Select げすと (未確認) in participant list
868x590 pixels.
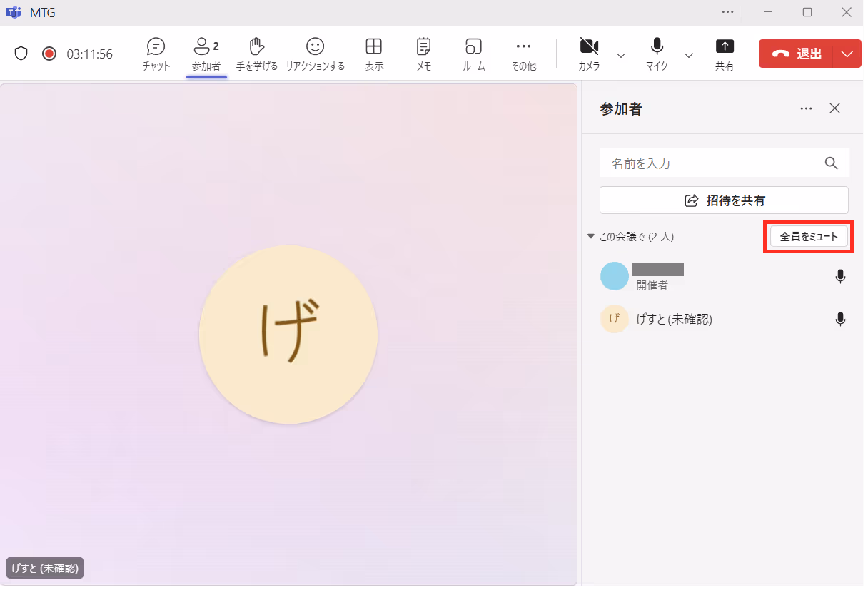point(724,319)
